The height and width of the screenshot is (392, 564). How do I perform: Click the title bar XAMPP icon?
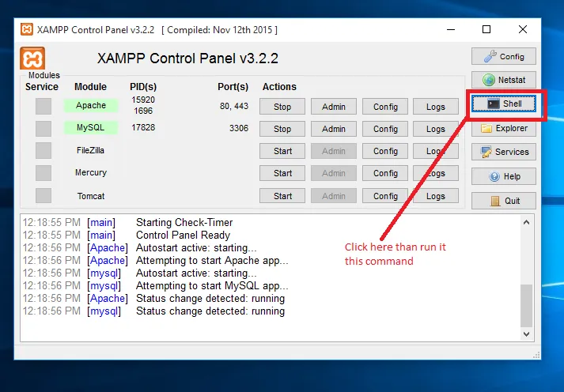coord(27,29)
